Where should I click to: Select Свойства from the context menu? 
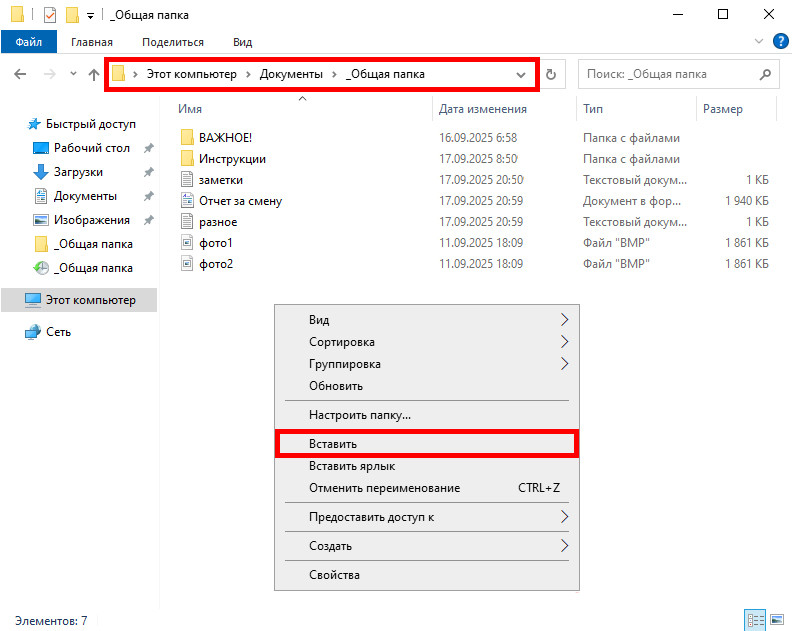334,575
